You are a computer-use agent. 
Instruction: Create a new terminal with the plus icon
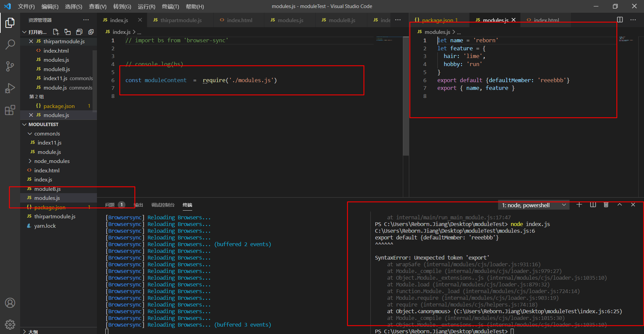(x=579, y=205)
